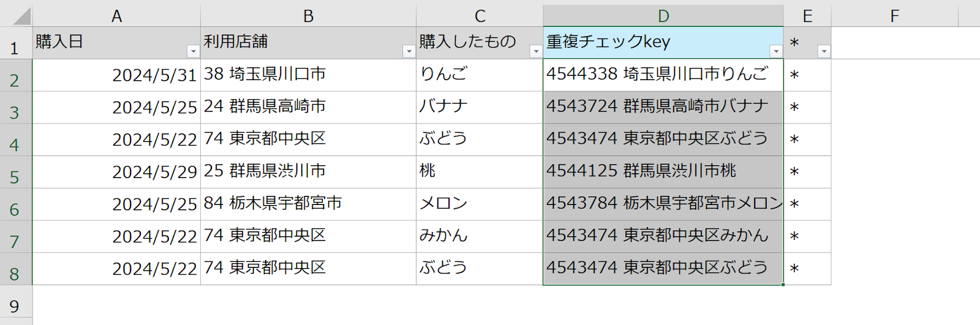
Task: Select row 1 header
Action: click(x=15, y=43)
